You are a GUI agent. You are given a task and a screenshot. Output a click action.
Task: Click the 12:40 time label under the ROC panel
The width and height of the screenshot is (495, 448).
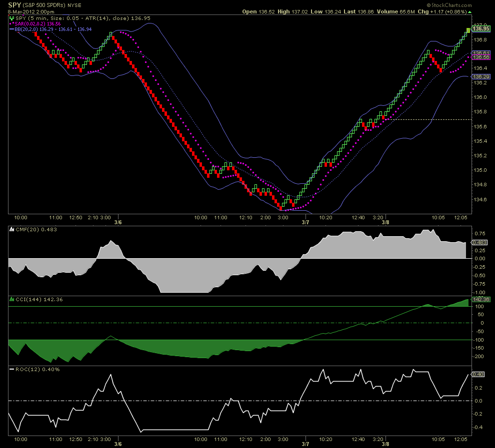point(358,439)
